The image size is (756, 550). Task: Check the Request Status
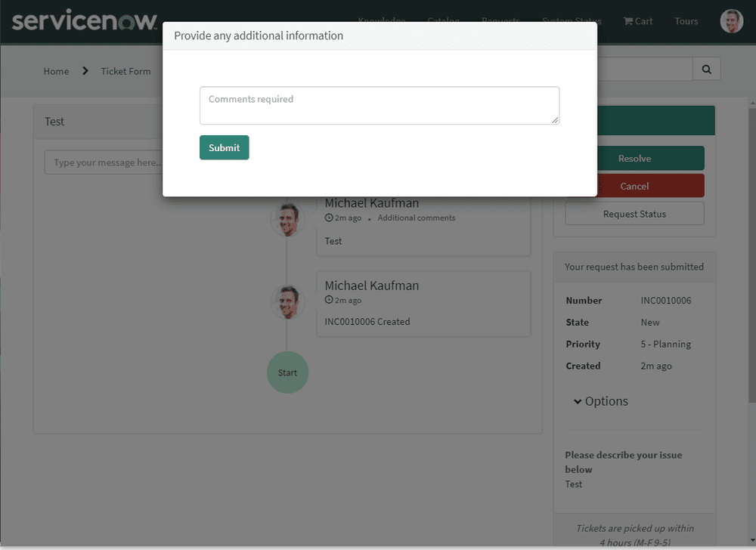634,212
